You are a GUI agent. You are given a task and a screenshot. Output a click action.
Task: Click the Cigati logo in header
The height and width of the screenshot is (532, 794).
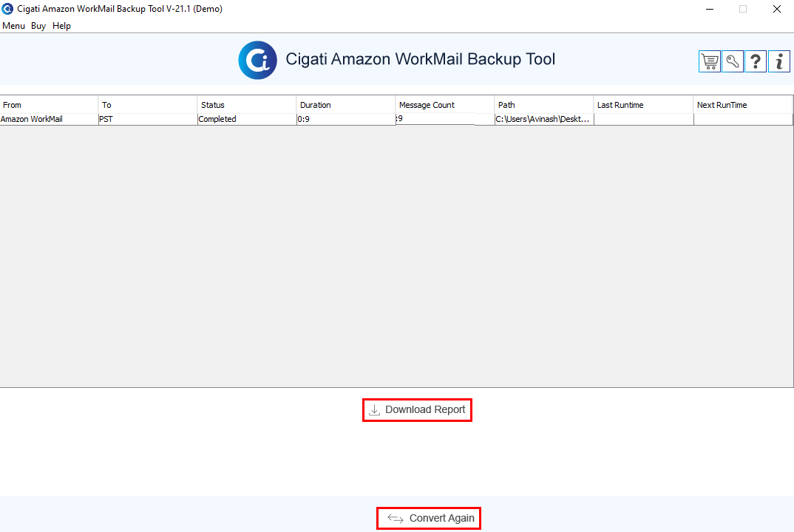(x=258, y=60)
